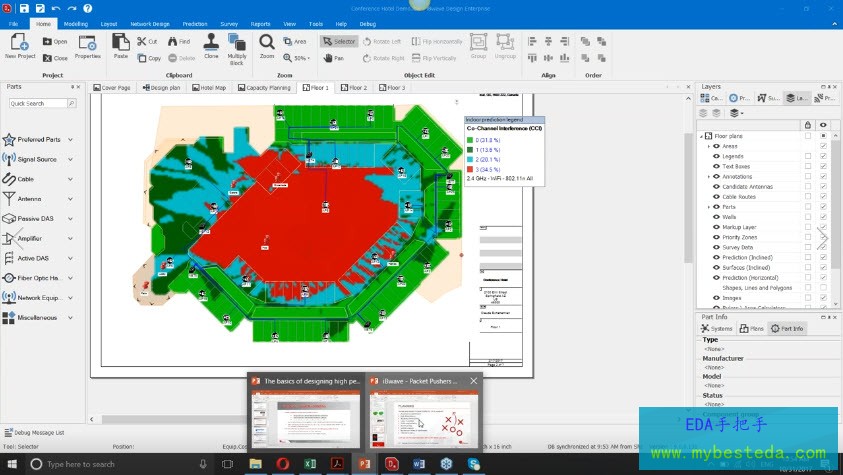The image size is (843, 475).
Task: Open the Prediction ribbon tab
Action: pos(195,23)
